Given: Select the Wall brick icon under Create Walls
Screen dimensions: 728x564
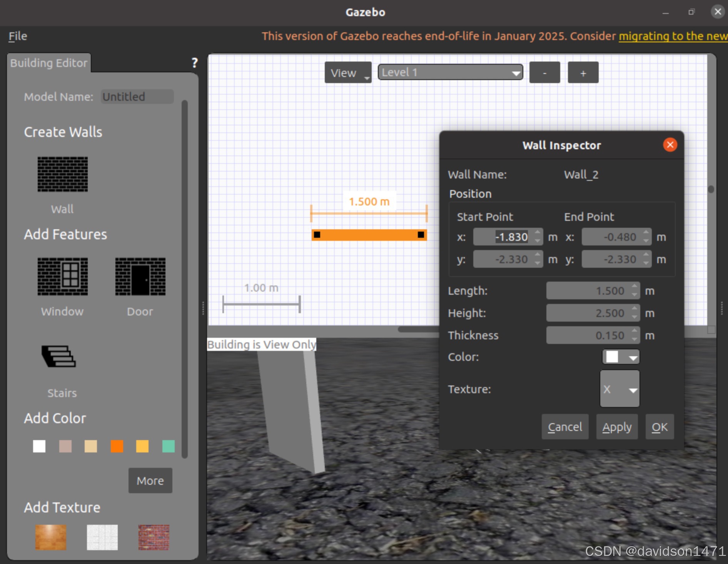Looking at the screenshot, I should [x=62, y=174].
